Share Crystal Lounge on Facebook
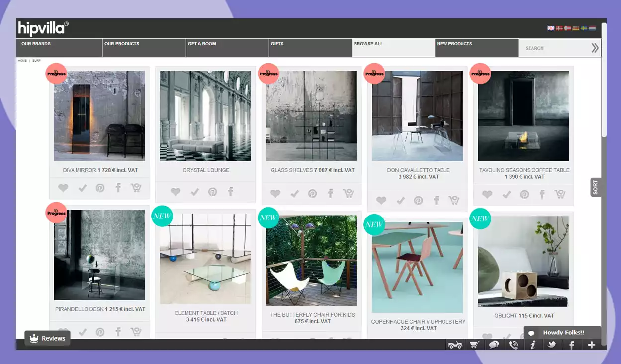Image resolution: width=621 pixels, height=364 pixels. click(x=230, y=192)
